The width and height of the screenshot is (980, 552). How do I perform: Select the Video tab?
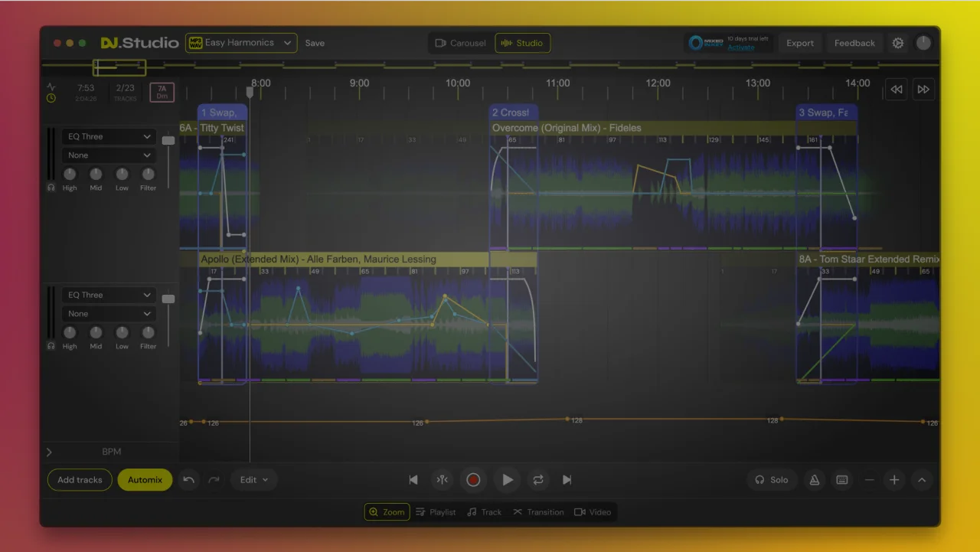[593, 512]
